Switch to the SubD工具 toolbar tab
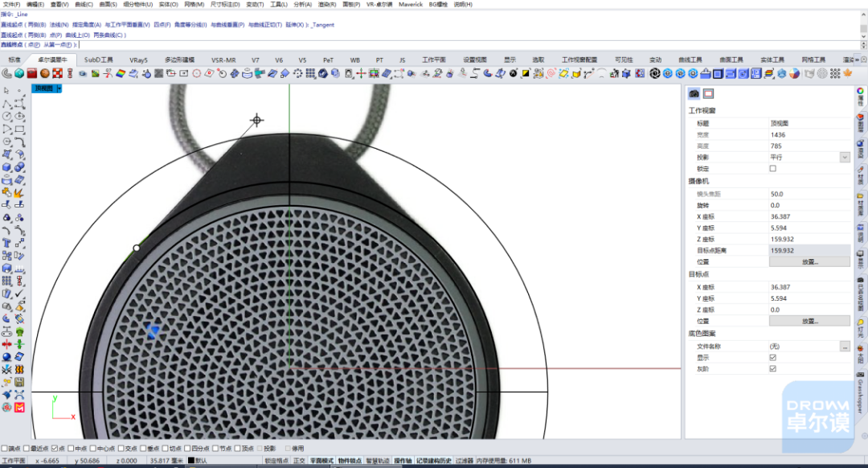The width and height of the screenshot is (868, 468). click(99, 60)
